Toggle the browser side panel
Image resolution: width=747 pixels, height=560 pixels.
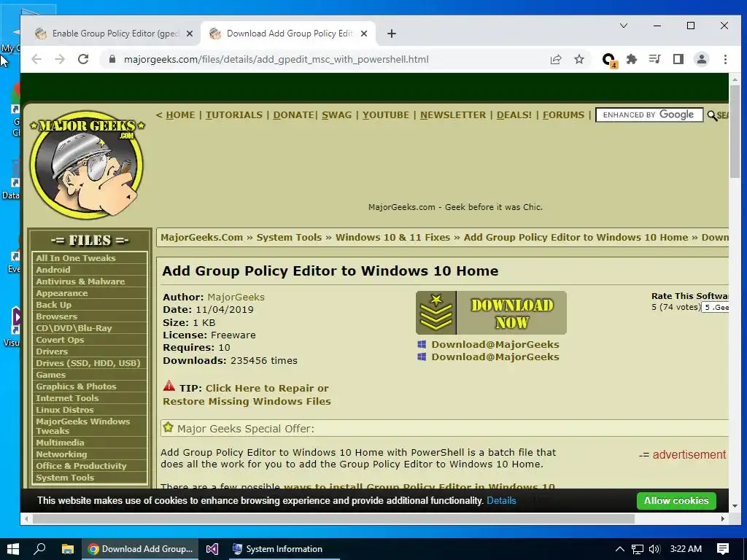pyautogui.click(x=678, y=60)
